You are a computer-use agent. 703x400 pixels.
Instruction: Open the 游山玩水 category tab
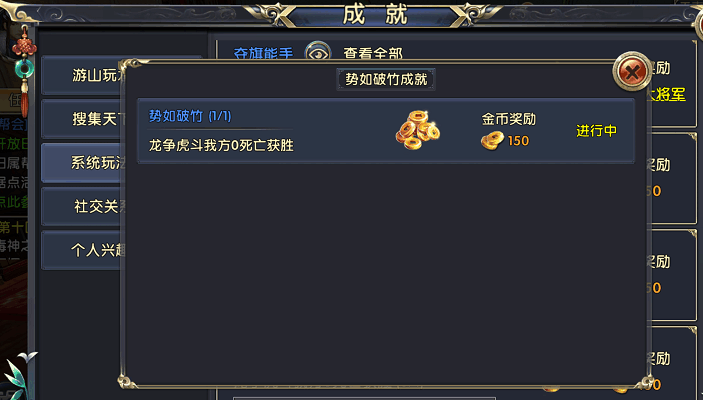pos(82,75)
